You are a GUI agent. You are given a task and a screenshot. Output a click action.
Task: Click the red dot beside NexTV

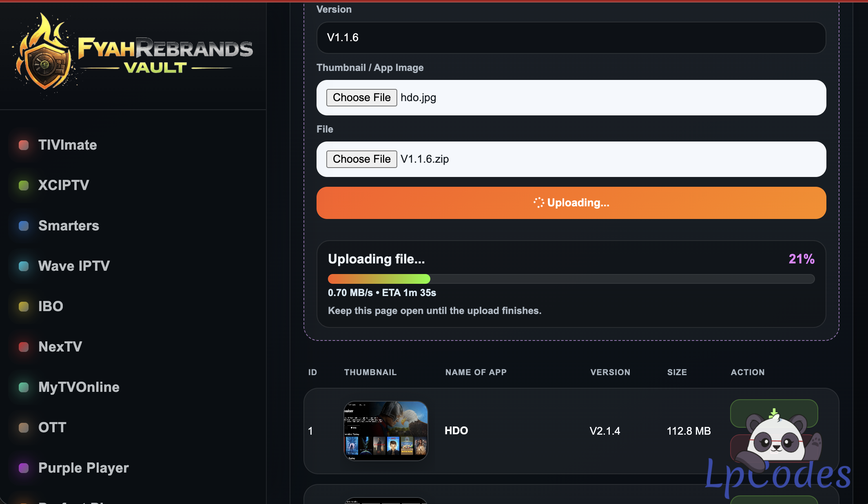[x=24, y=347]
